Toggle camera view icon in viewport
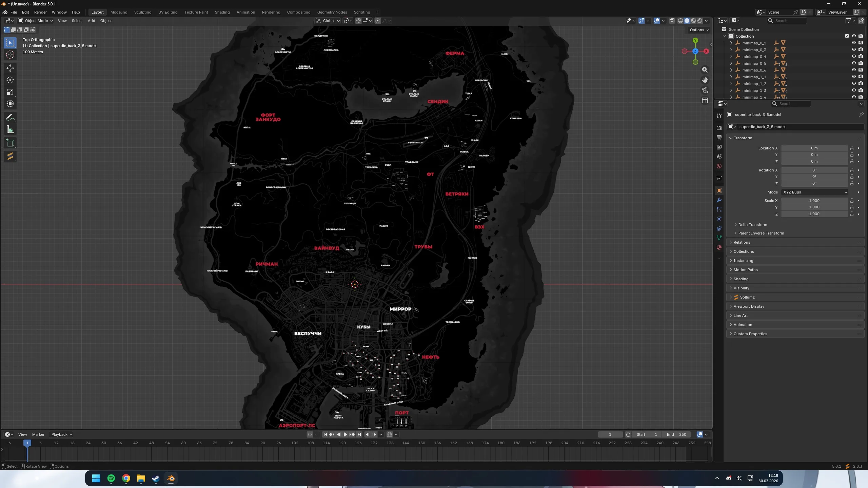This screenshot has width=868, height=488. click(x=705, y=90)
